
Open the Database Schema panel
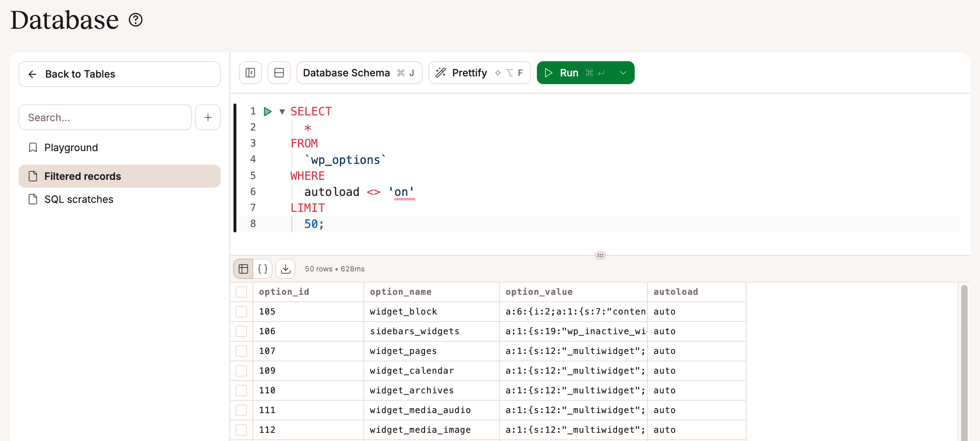[x=347, y=73]
